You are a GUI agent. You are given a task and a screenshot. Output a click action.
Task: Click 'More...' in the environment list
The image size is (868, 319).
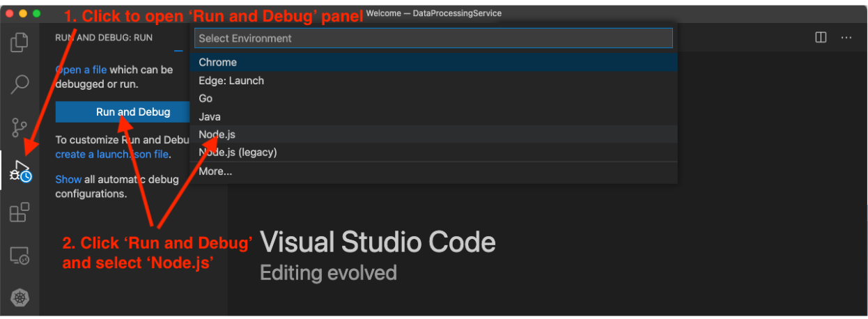click(x=433, y=171)
